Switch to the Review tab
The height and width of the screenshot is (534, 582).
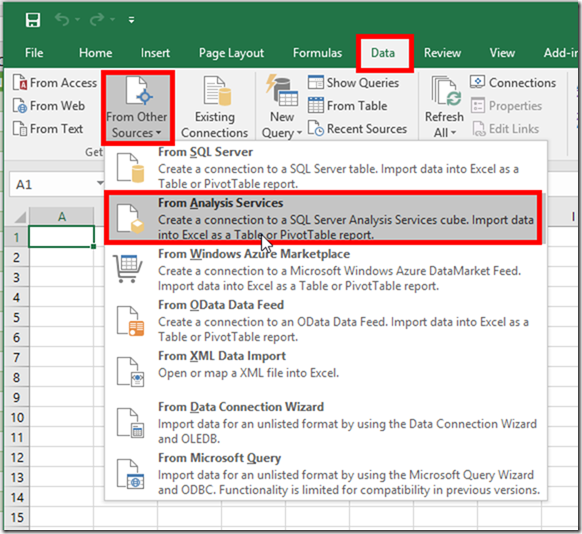tap(442, 53)
